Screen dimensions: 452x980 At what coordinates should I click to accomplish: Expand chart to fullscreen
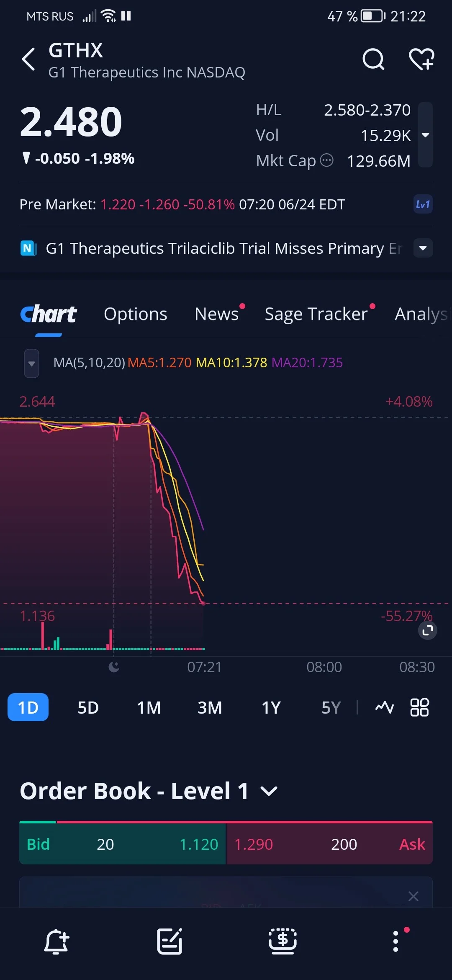coord(428,630)
